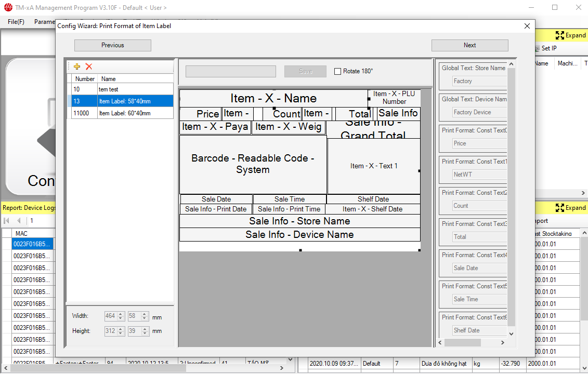Select the Barcode - Readable Code element

pos(253,164)
